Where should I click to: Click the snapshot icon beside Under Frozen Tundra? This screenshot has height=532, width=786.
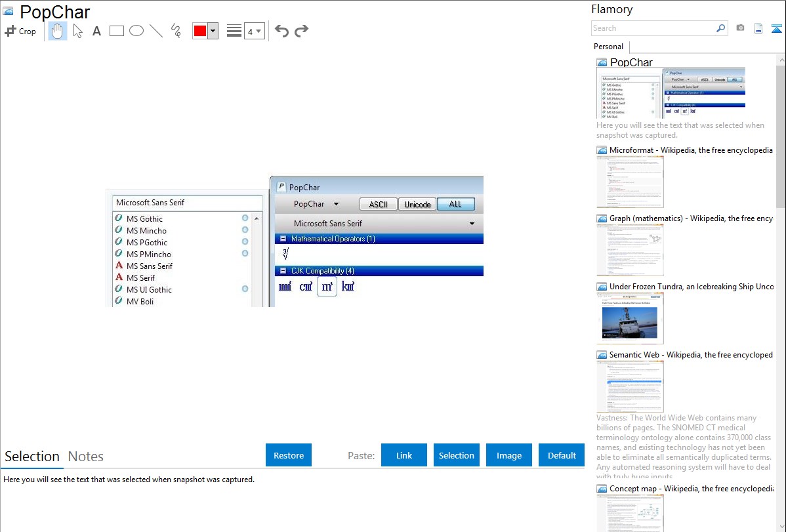602,286
